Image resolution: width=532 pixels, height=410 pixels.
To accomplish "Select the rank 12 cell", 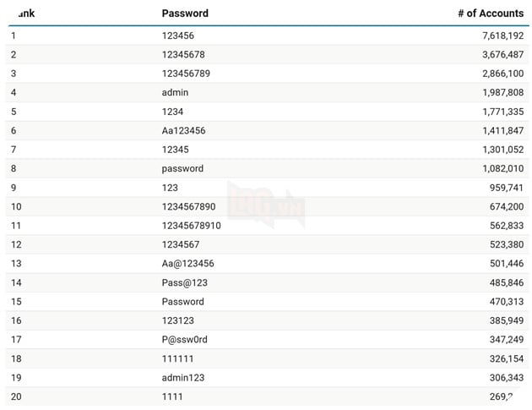I will 16,244.
